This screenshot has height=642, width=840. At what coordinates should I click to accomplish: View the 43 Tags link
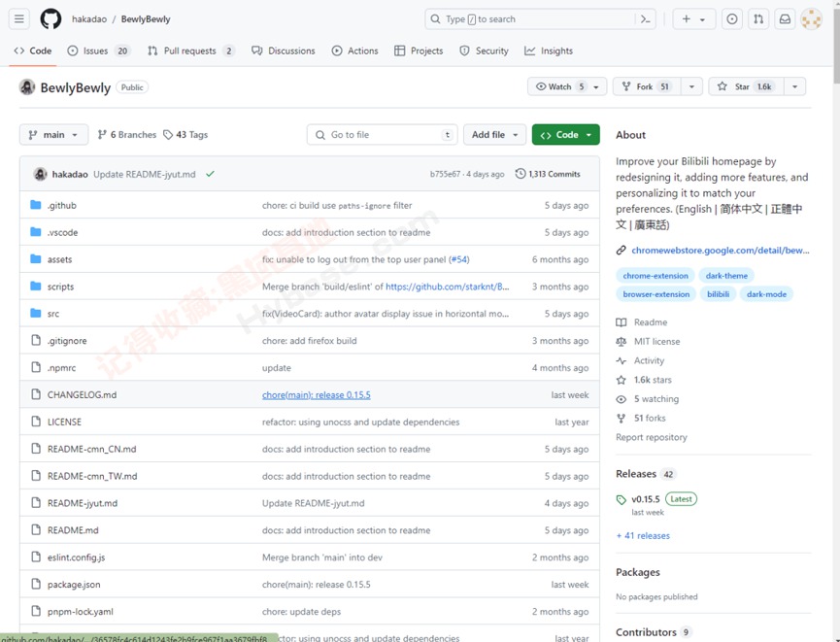185,134
